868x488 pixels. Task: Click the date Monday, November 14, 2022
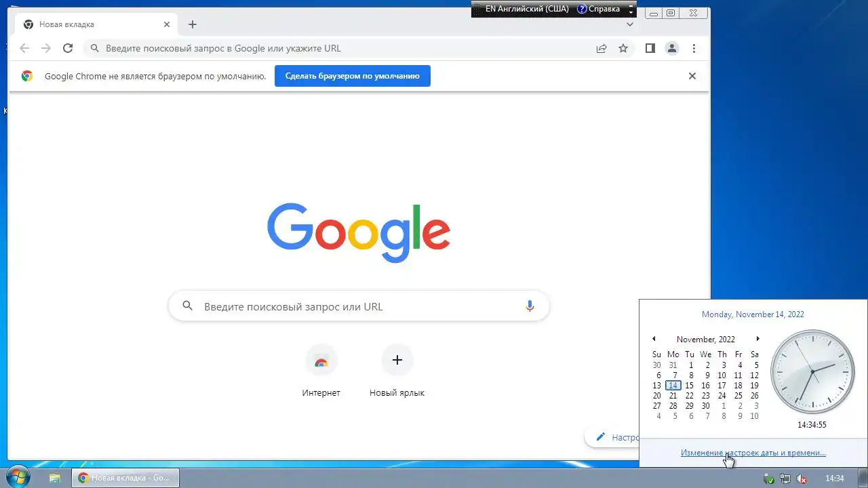point(753,314)
